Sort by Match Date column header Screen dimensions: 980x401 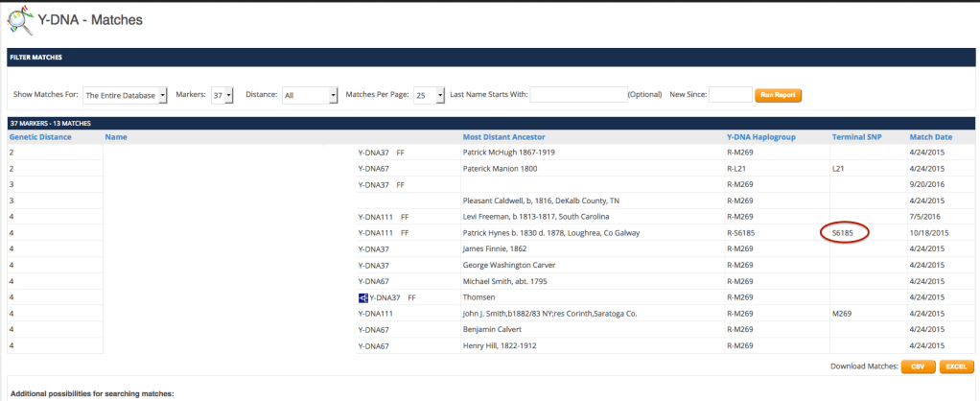929,137
